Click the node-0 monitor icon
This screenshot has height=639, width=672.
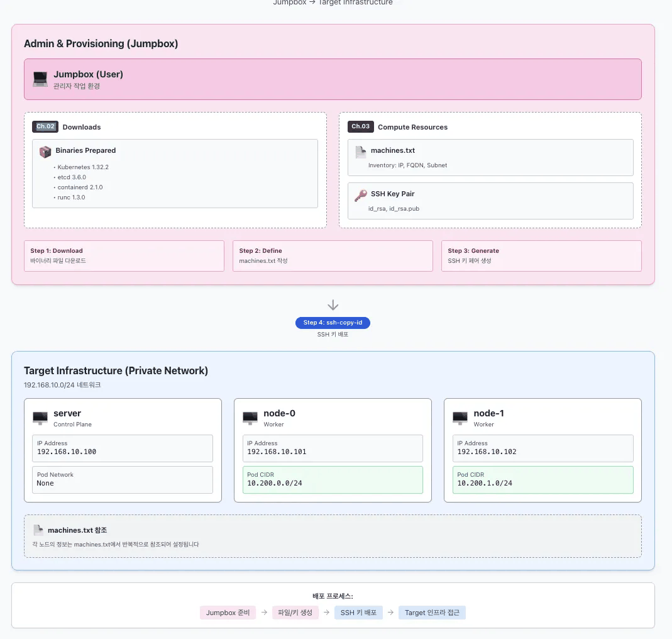[250, 418]
